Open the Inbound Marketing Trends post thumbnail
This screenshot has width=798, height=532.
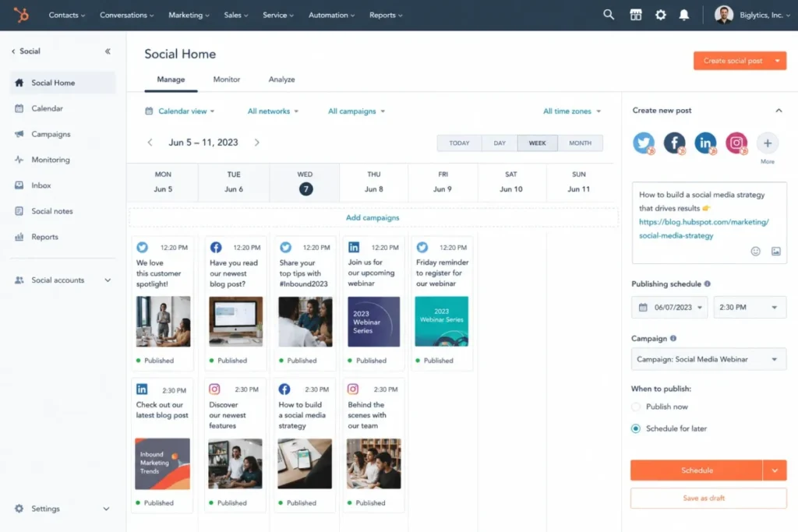[162, 464]
